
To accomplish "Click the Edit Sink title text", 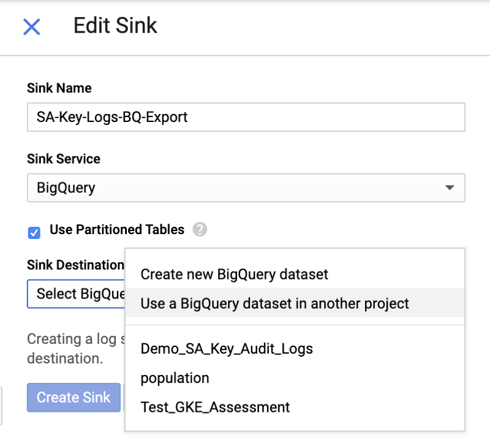I will 114,26.
